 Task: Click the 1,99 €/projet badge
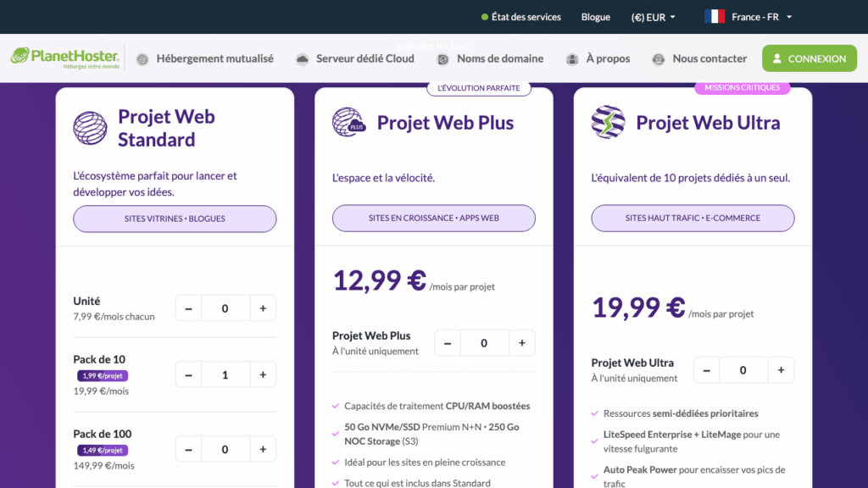tap(103, 375)
